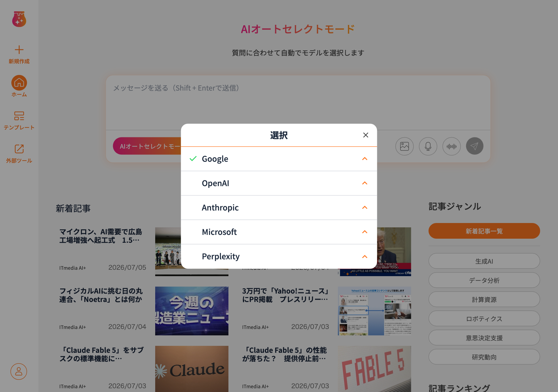
Task: Click the send message paper-plane button
Action: (475, 146)
